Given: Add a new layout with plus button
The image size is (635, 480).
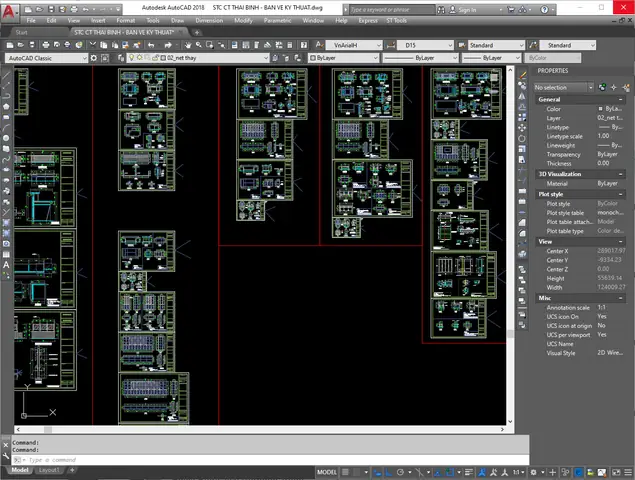Looking at the screenshot, I should point(72,470).
